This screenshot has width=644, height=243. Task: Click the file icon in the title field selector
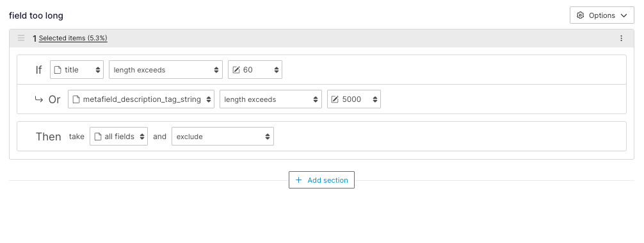[x=58, y=70]
